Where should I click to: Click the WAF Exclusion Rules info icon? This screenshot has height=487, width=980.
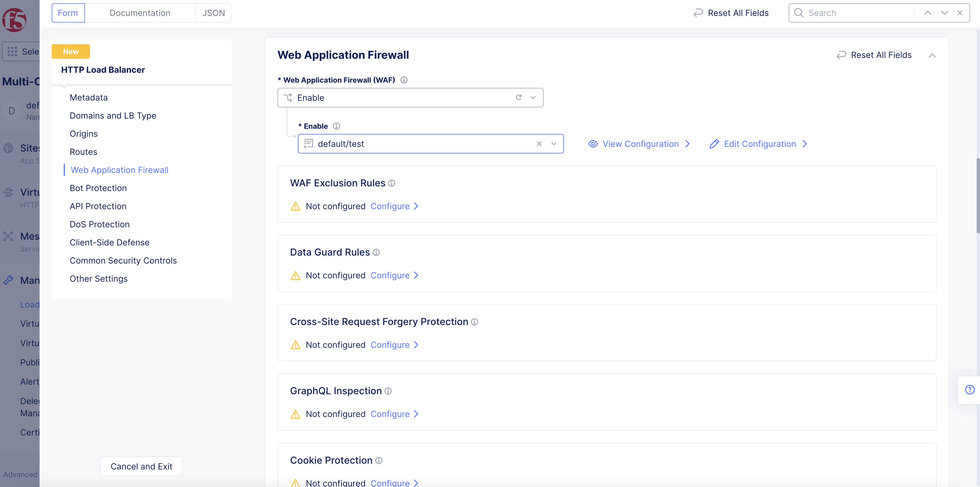tap(392, 183)
